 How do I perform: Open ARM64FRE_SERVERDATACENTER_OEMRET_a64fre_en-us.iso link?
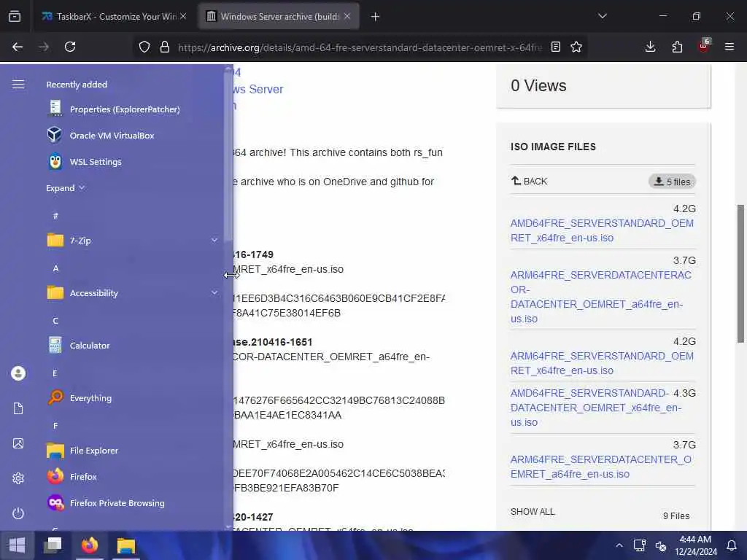tap(601, 467)
